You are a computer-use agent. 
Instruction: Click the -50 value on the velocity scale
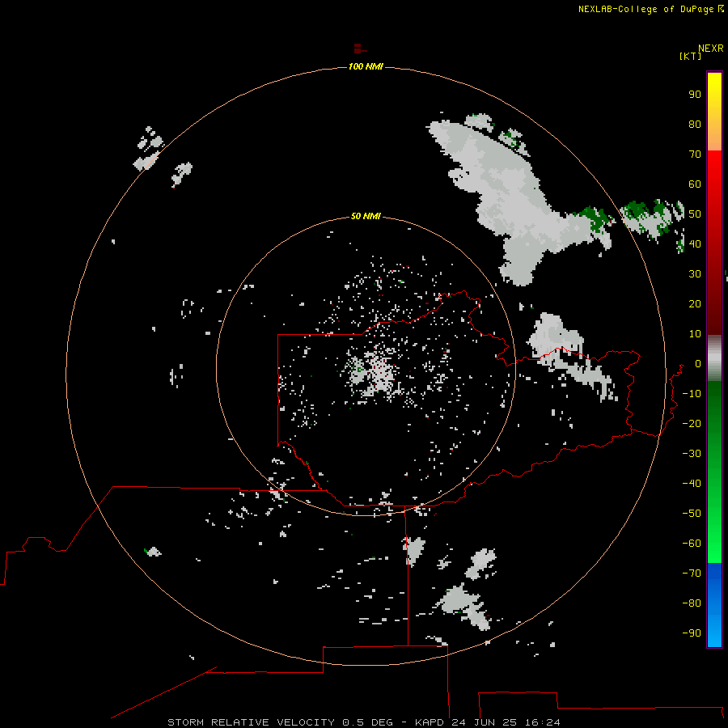tap(692, 514)
